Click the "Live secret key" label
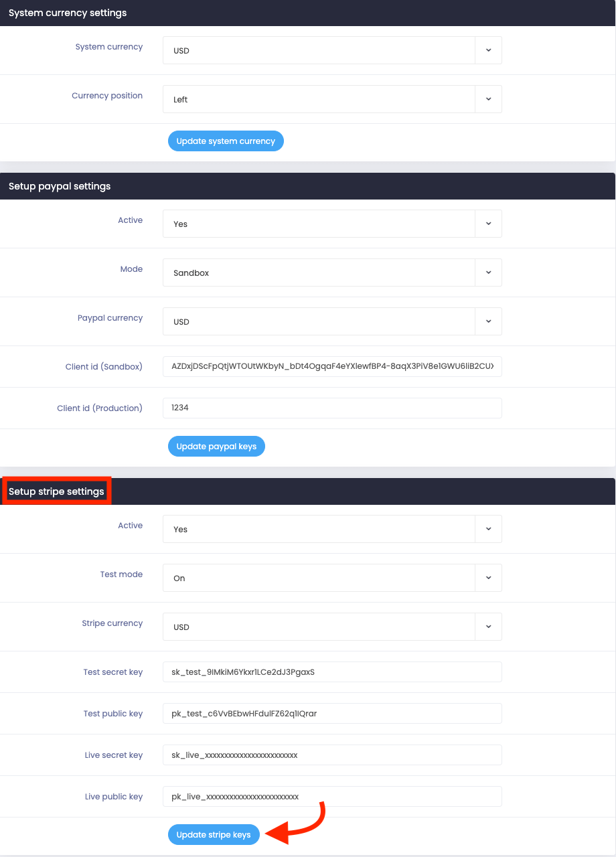This screenshot has height=857, width=616. tap(114, 755)
